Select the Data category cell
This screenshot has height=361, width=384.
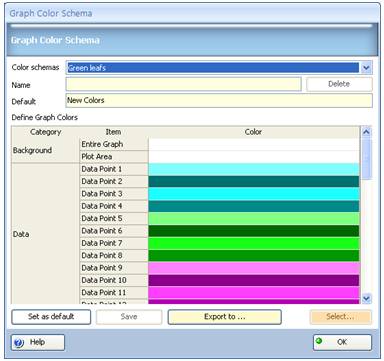[46, 234]
